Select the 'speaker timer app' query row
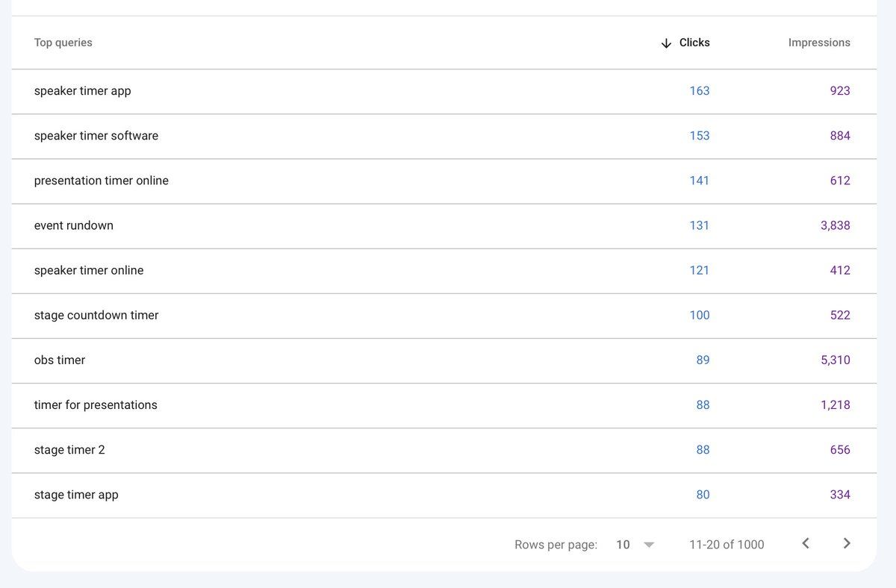 82,91
